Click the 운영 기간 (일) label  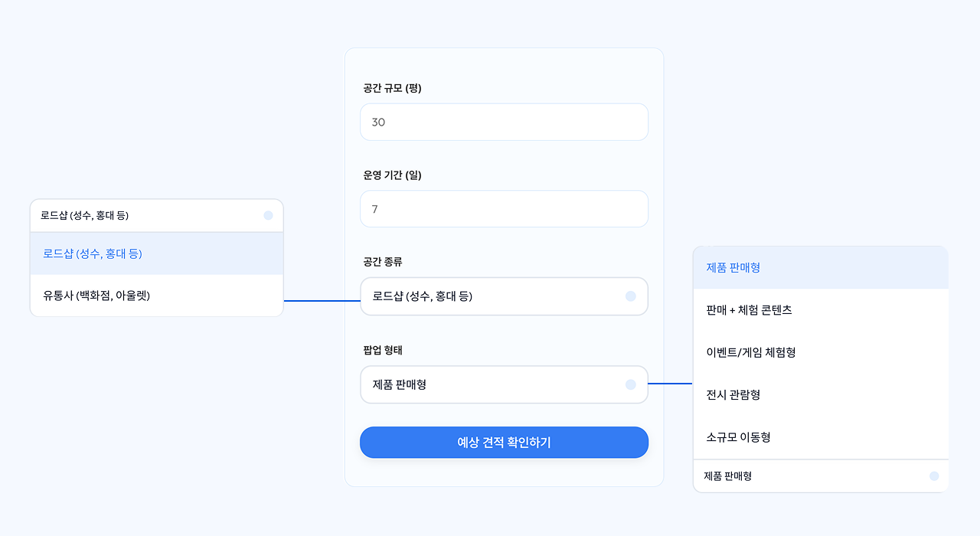(x=392, y=175)
